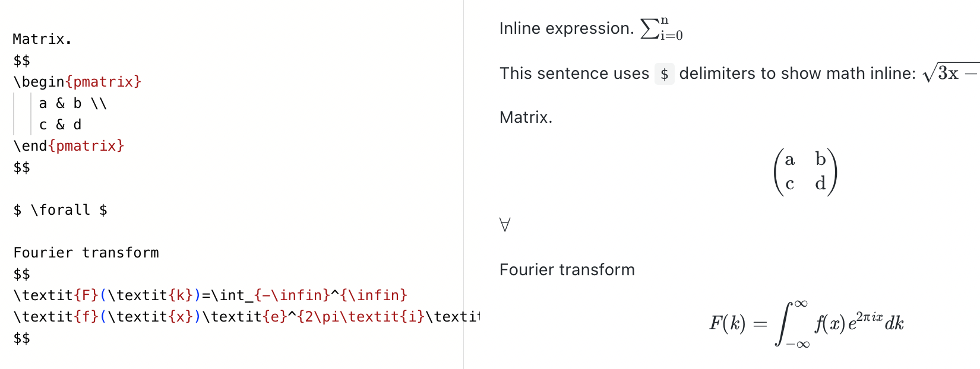980x369 pixels.
Task: Click 'Fourier transform' text in editor
Action: [x=86, y=253]
